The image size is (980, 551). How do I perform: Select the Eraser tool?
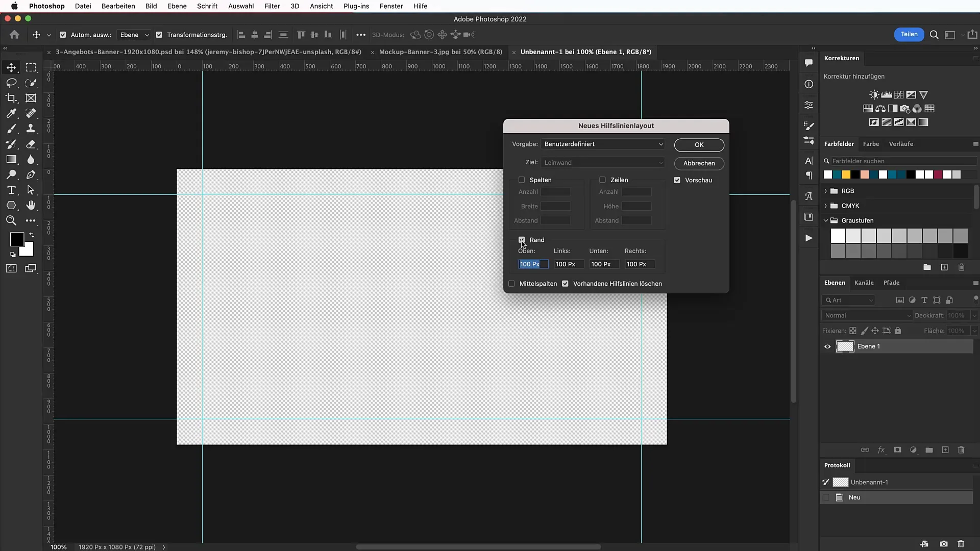click(x=31, y=144)
